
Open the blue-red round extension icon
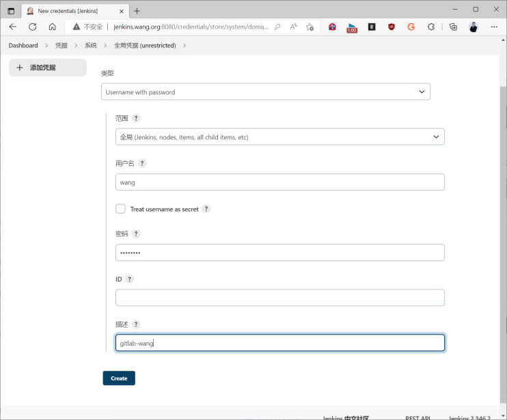(332, 27)
